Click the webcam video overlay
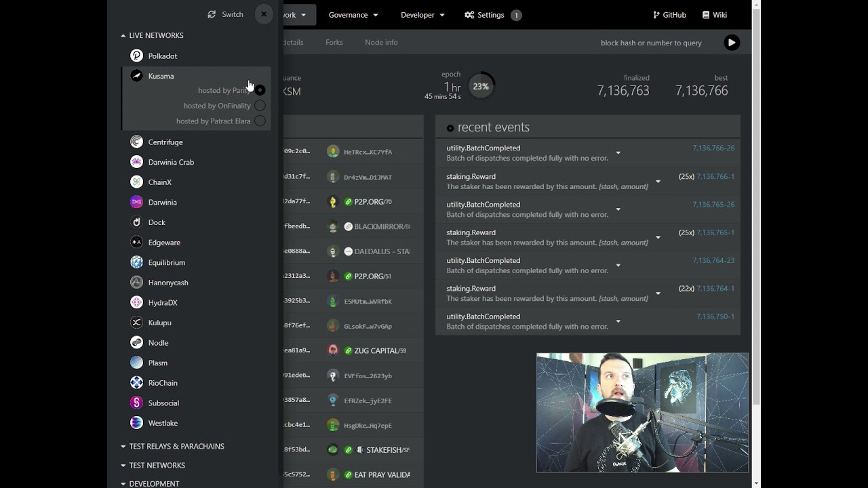Image resolution: width=868 pixels, height=488 pixels. (x=642, y=413)
